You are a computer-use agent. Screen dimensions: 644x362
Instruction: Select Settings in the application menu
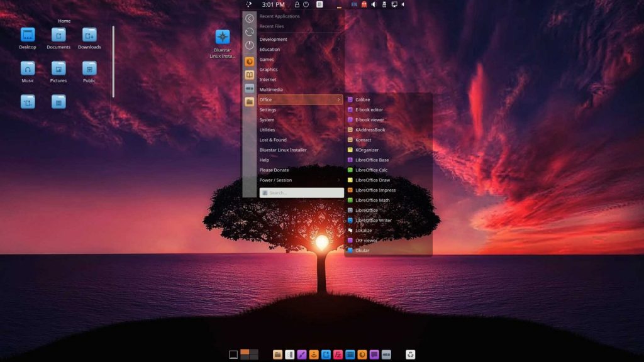click(268, 110)
